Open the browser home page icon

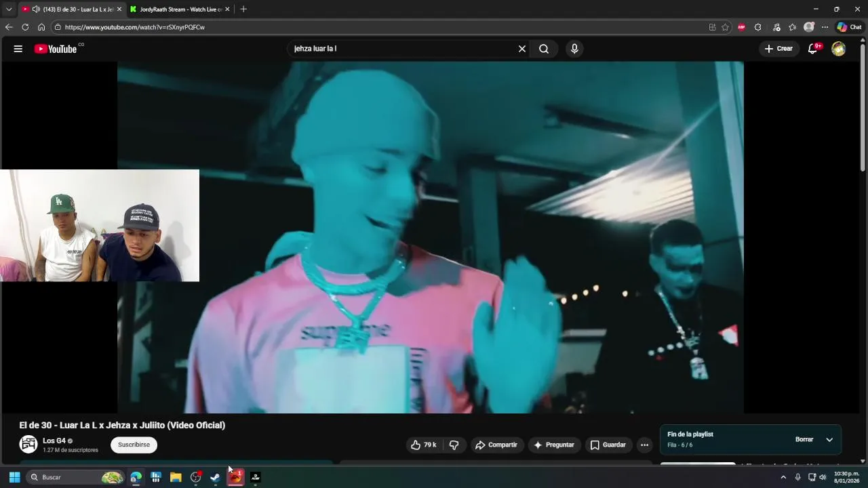coord(41,27)
